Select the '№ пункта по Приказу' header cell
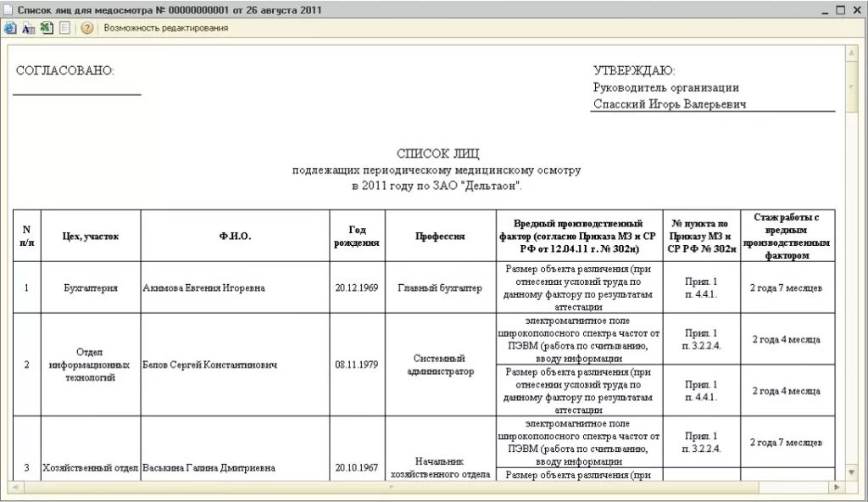 click(701, 236)
